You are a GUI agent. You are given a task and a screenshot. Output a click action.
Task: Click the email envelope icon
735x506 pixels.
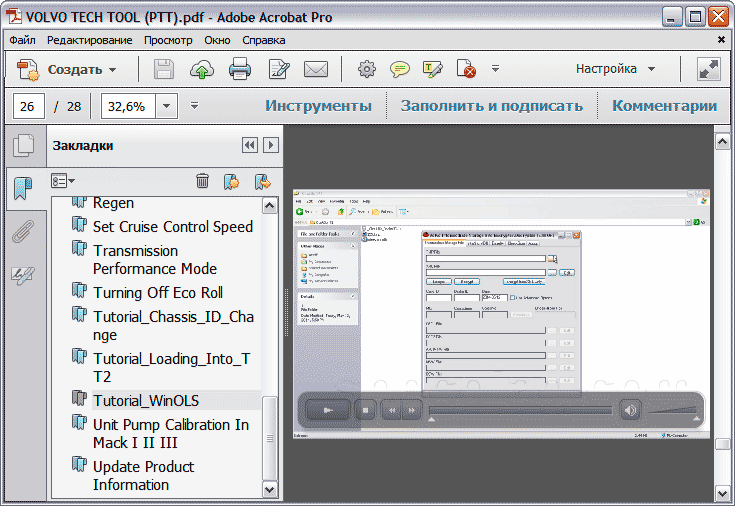316,69
